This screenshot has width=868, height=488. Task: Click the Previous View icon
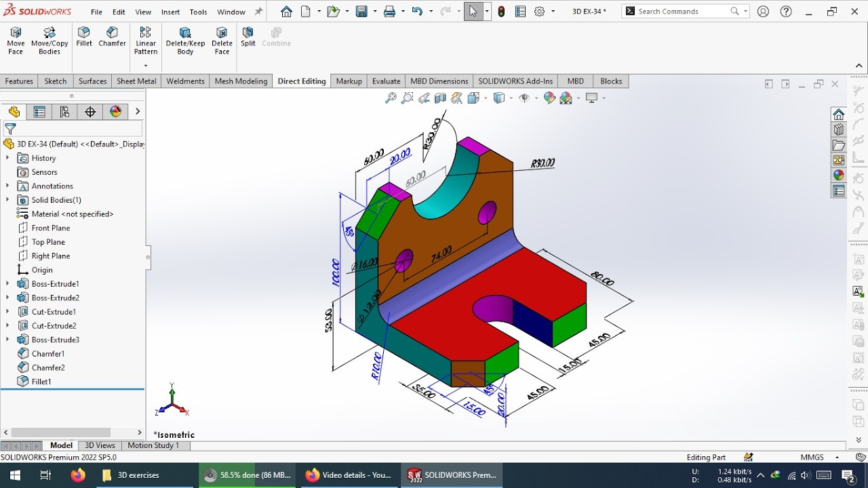(424, 98)
